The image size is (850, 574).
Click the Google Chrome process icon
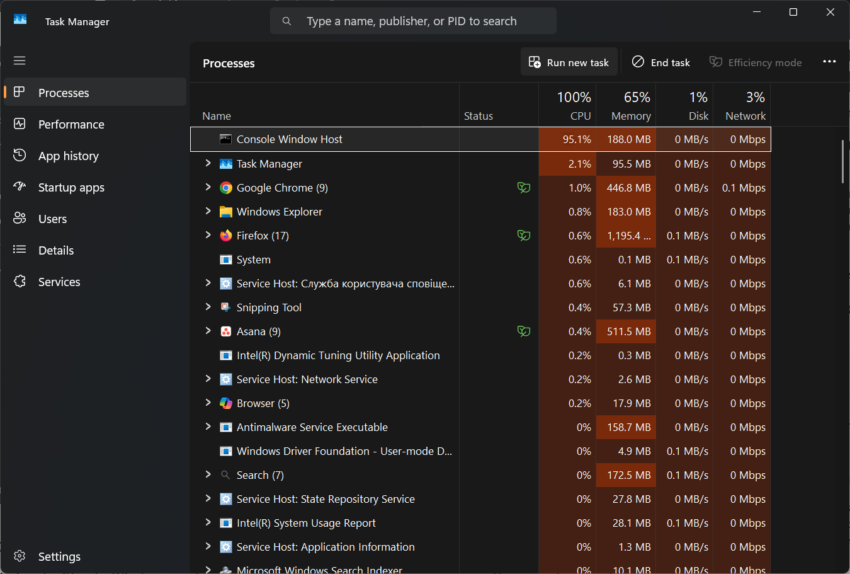[226, 188]
